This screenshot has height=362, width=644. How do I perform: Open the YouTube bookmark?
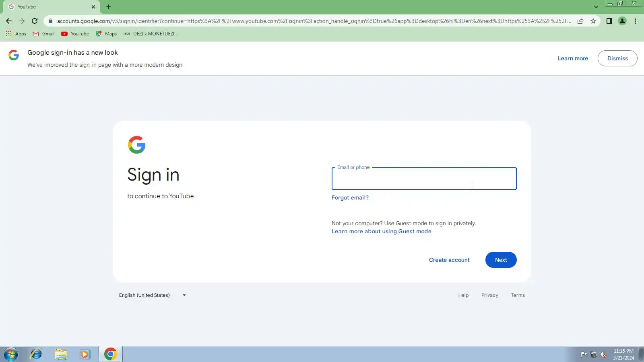click(x=75, y=34)
